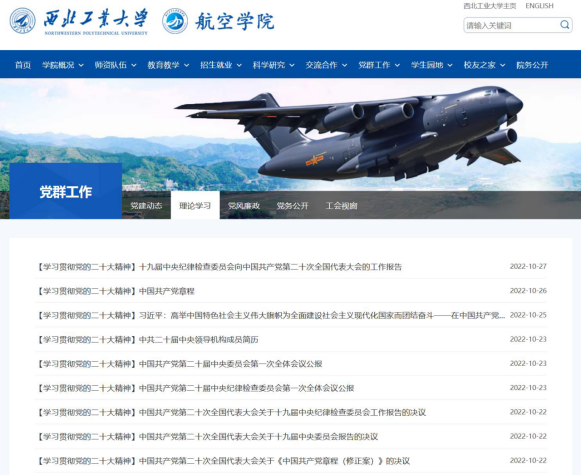Click the keyword search input field
This screenshot has width=582, height=475.
tap(511, 25)
